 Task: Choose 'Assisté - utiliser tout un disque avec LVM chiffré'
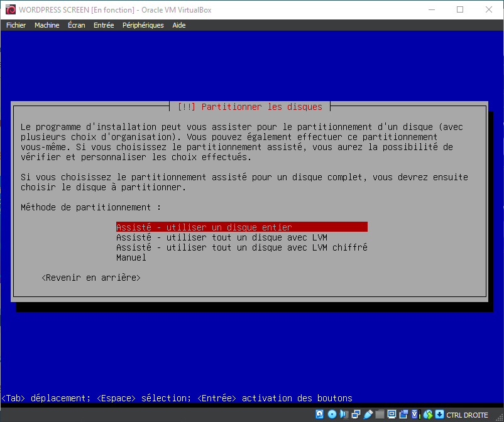241,247
